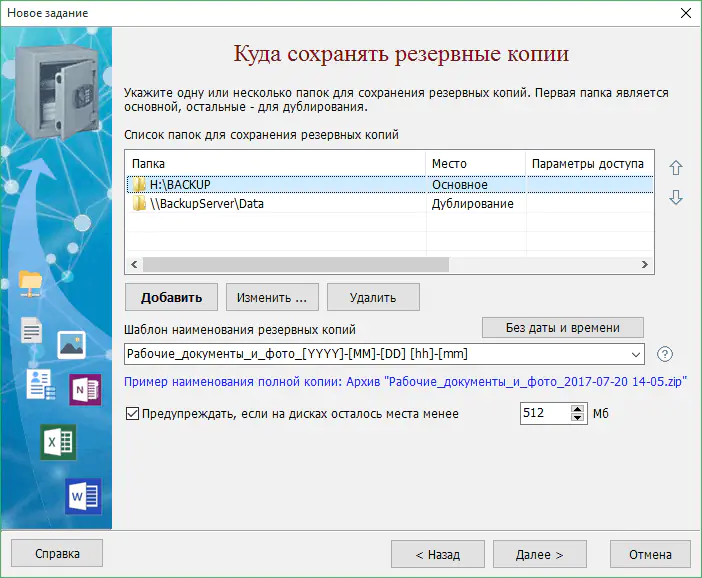The height and width of the screenshot is (578, 702).
Task: Click the Далее button
Action: pyautogui.click(x=538, y=554)
